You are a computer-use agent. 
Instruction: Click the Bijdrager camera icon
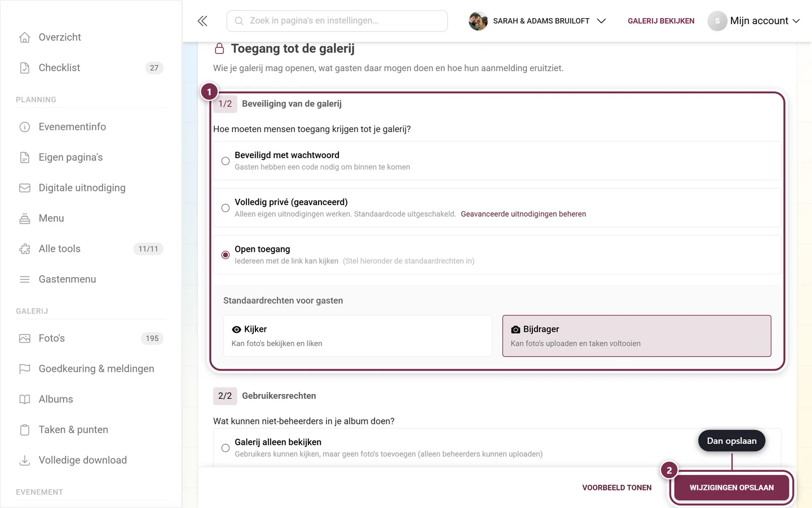(515, 330)
